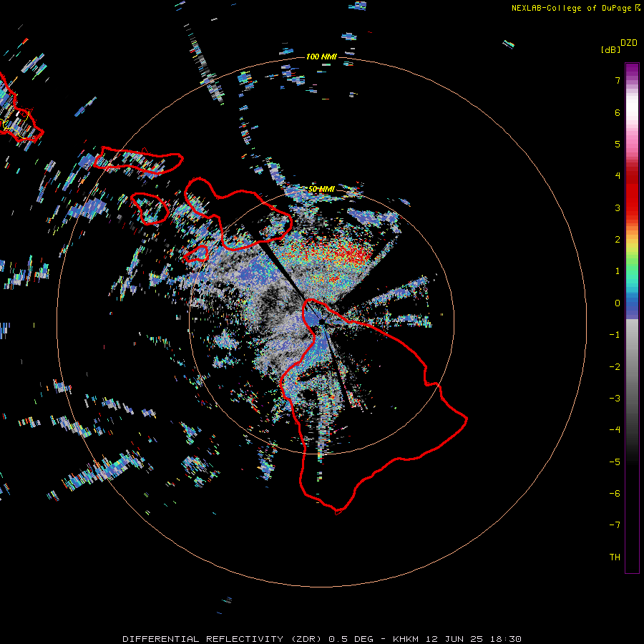Click the 50 NMI range ring label

[321, 189]
